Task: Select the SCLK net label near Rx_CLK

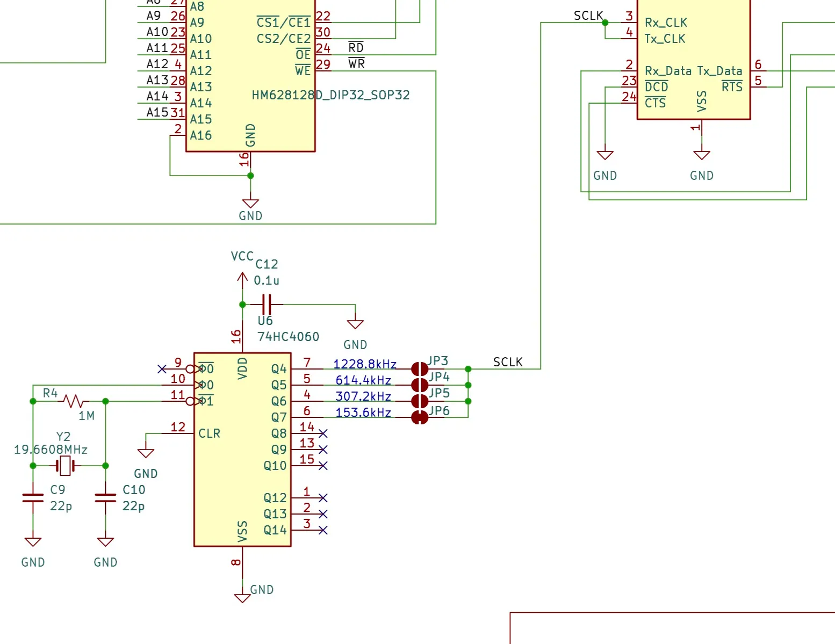Action: click(588, 16)
